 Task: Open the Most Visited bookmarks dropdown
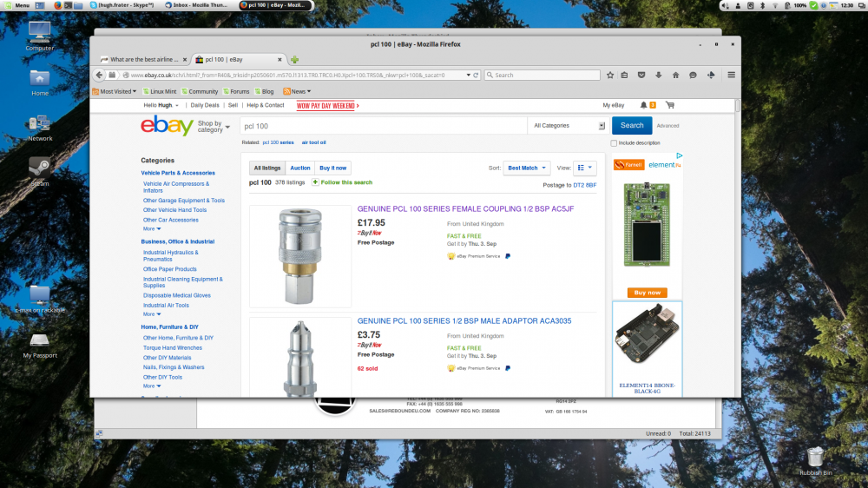point(115,91)
